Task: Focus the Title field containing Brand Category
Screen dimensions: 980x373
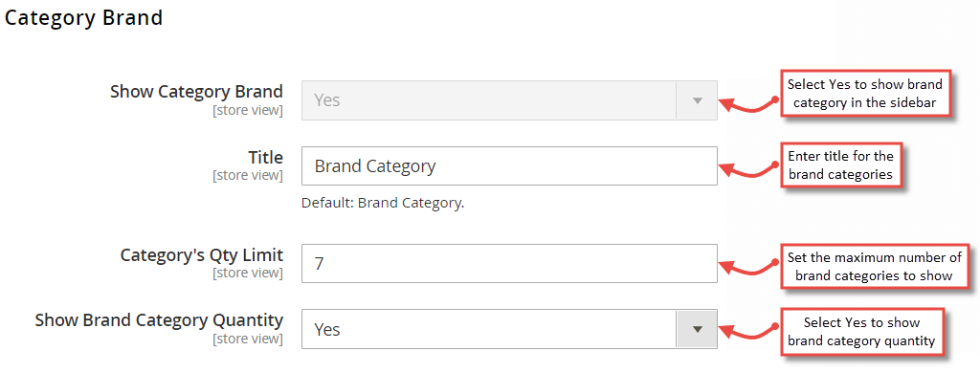Action: (509, 165)
